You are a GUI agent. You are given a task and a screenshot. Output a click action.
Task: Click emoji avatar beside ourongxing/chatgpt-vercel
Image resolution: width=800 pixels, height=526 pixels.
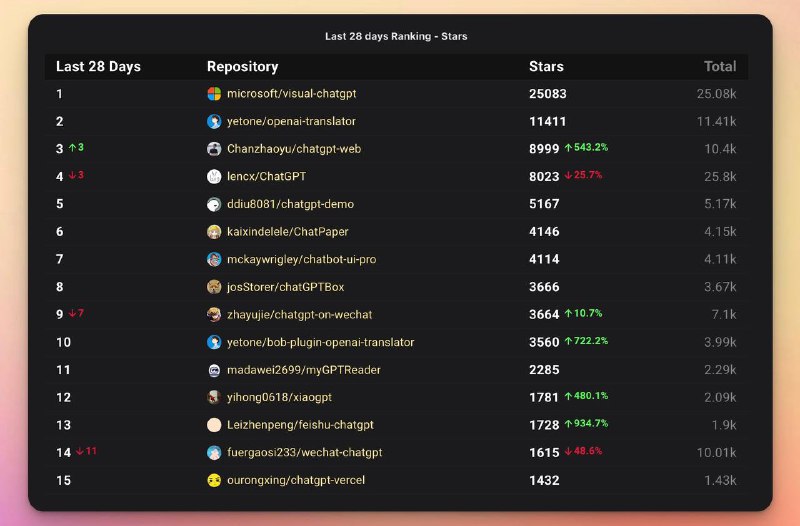(x=214, y=480)
